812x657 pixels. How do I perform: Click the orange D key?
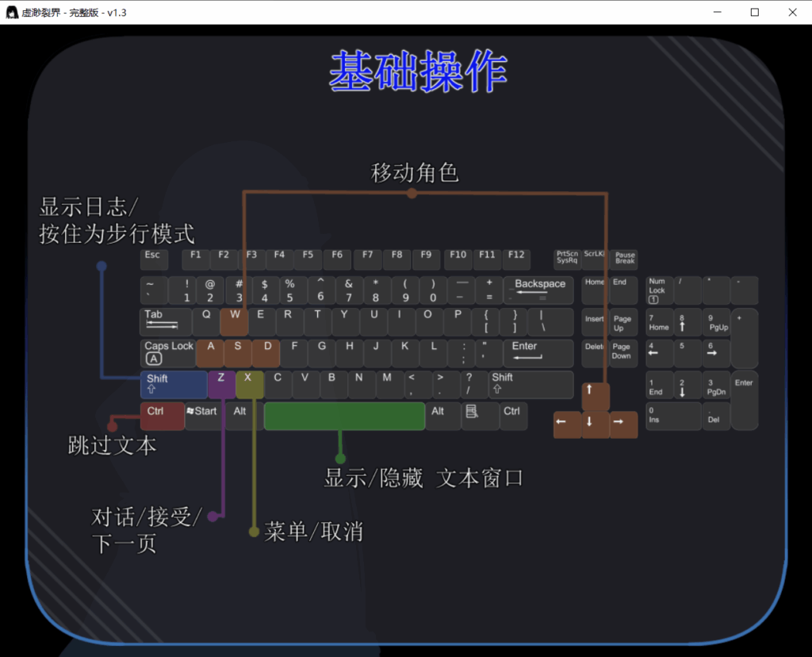[x=266, y=353]
